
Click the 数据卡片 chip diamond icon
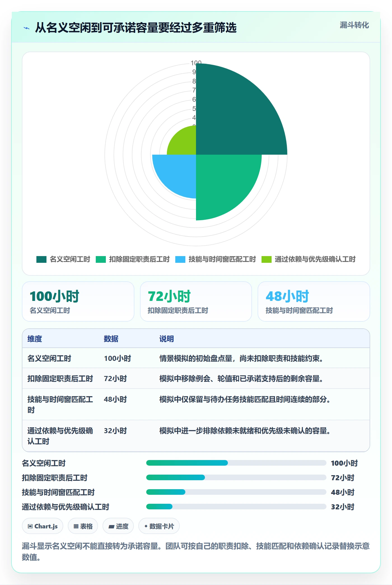tap(146, 526)
